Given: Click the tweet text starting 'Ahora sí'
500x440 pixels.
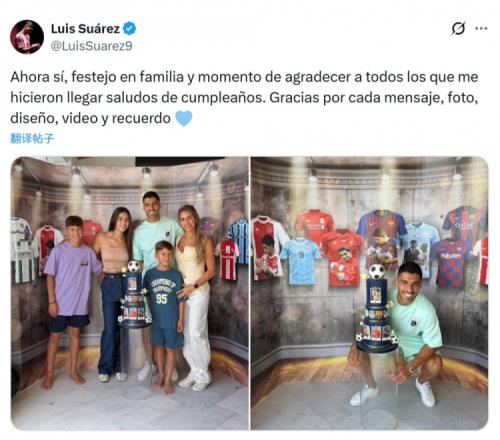Looking at the screenshot, I should coord(244,97).
